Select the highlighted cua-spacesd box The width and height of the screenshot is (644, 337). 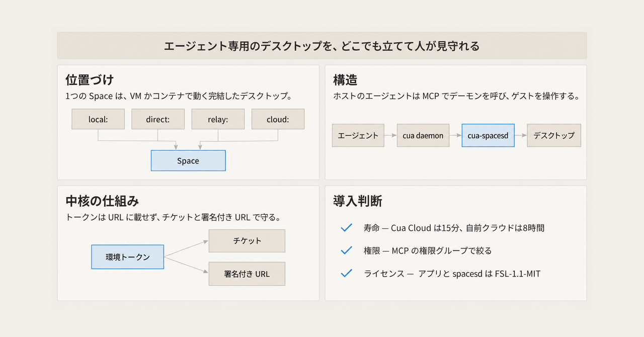[488, 135]
